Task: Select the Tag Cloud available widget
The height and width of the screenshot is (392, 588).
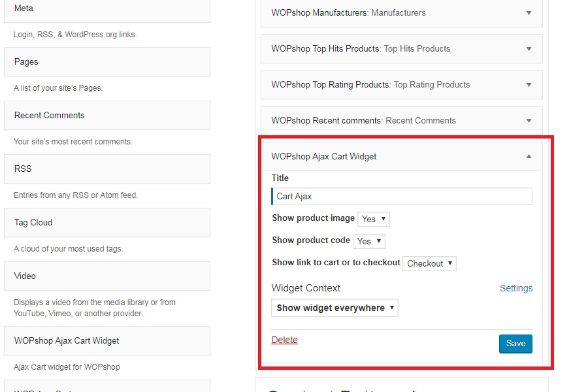Action: 106,223
